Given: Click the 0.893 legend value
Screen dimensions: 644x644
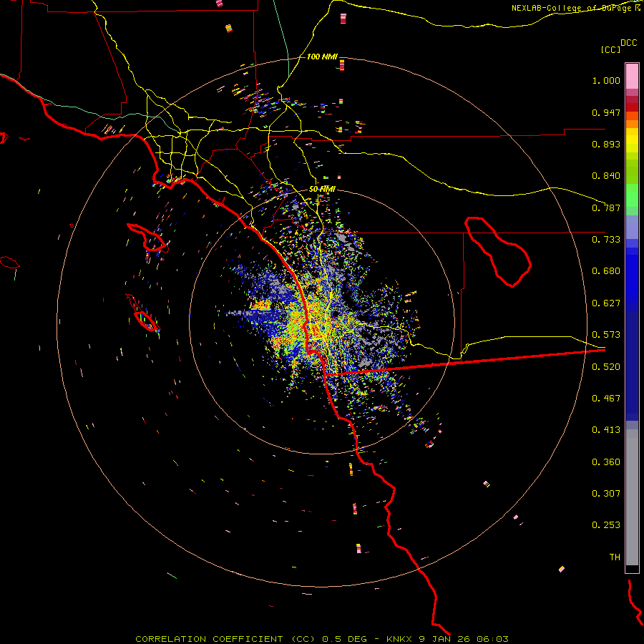Looking at the screenshot, I should 606,144.
